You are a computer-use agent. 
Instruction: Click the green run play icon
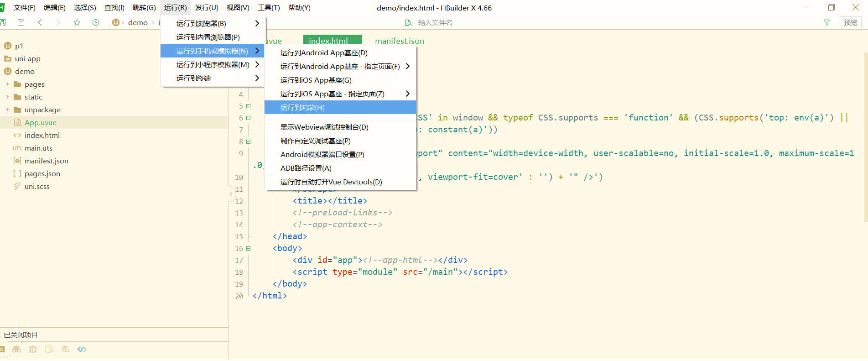pyautogui.click(x=96, y=22)
